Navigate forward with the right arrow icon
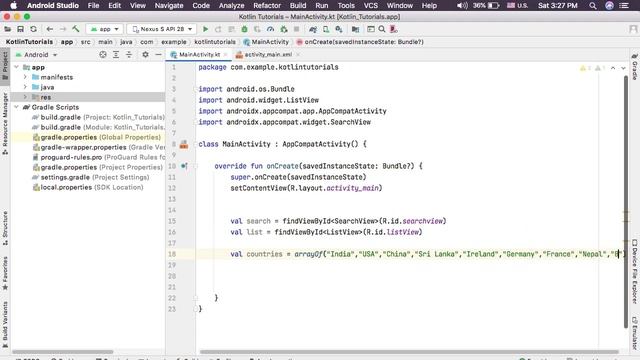Image resolution: width=640 pixels, height=360 pixels. coord(62,29)
